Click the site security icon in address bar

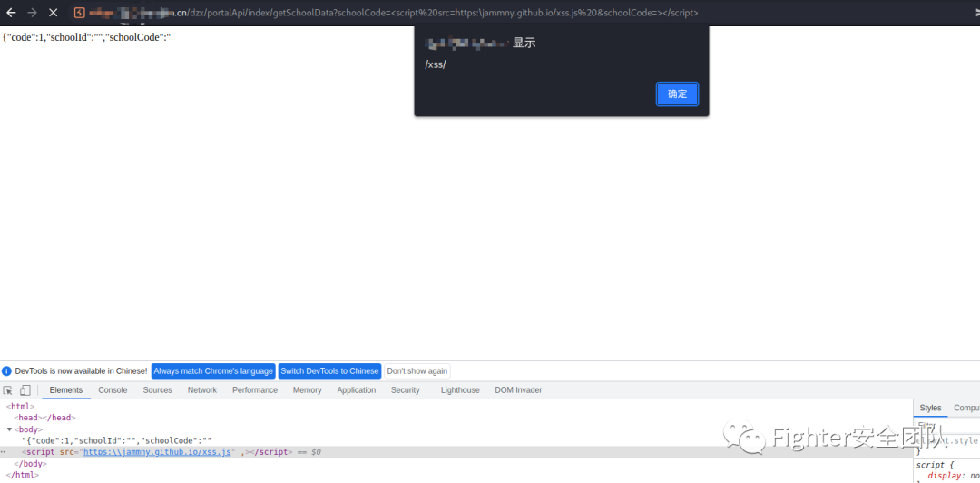pos(80,13)
